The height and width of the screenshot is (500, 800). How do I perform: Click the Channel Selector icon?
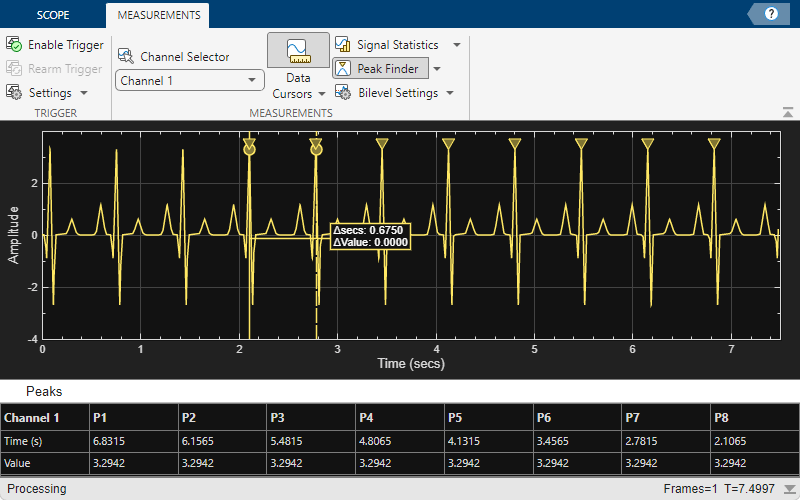[127, 57]
